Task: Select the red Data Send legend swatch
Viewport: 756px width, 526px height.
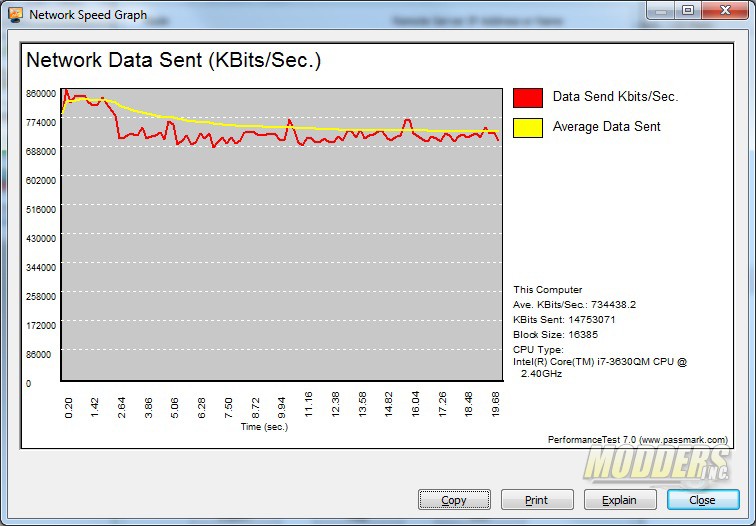Action: (528, 97)
